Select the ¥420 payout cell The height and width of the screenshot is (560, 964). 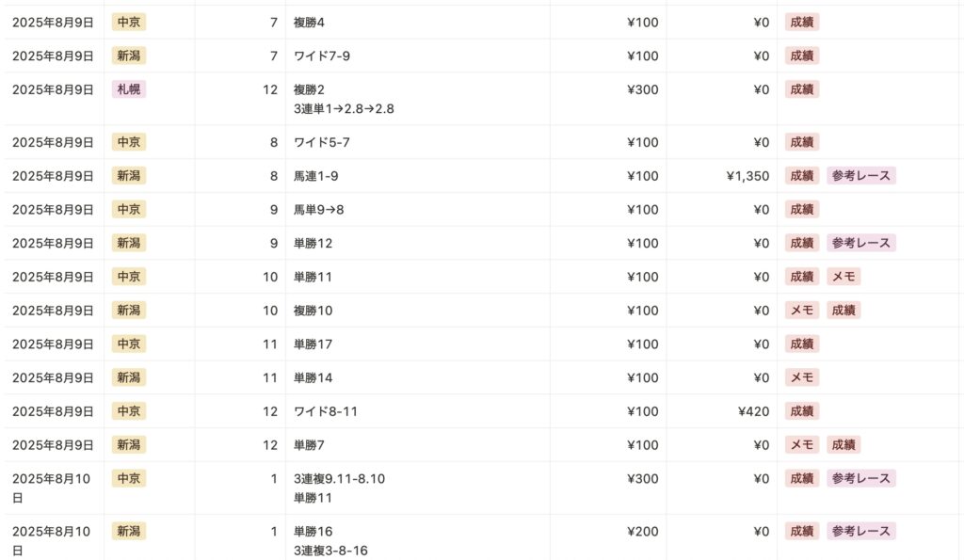point(753,411)
